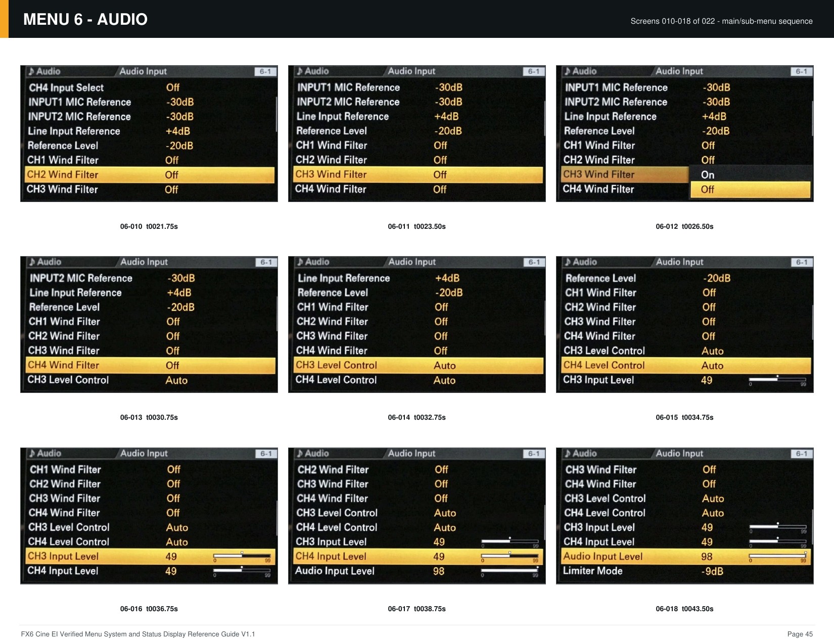Click the Audio note icon in screen 06-018
This screenshot has height=644, width=834.
tap(568, 454)
